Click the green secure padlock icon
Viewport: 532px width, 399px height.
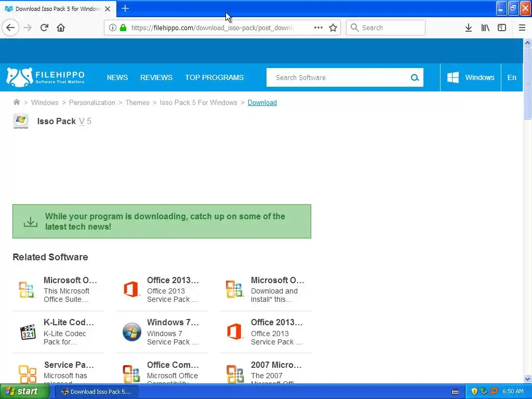(123, 28)
